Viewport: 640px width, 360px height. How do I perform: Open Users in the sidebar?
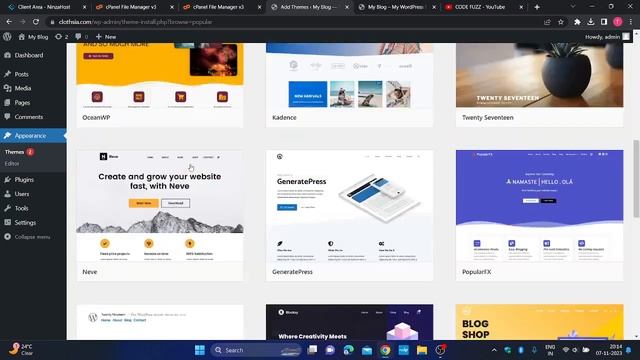tap(22, 194)
